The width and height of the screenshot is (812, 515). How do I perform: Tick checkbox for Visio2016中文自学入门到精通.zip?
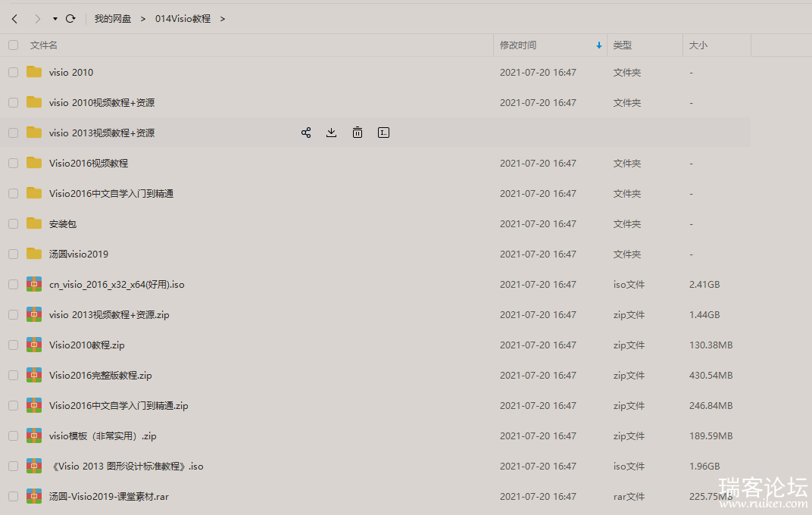(14, 406)
